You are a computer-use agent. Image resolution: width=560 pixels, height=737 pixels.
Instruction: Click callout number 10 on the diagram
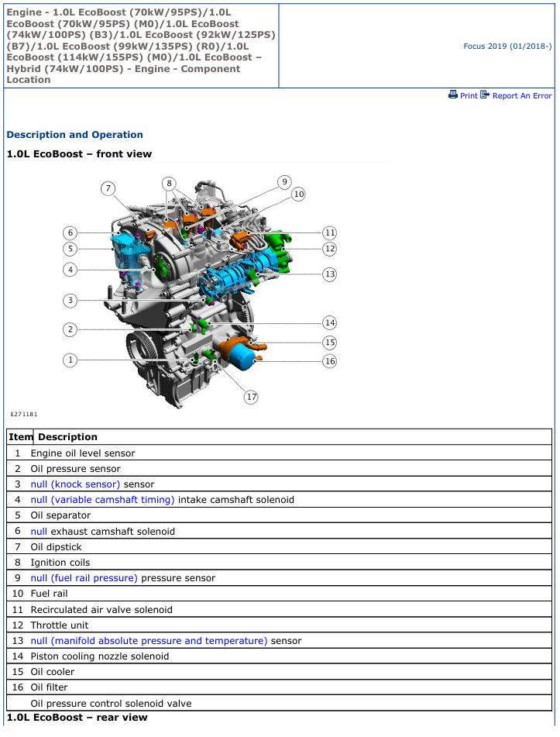(299, 194)
